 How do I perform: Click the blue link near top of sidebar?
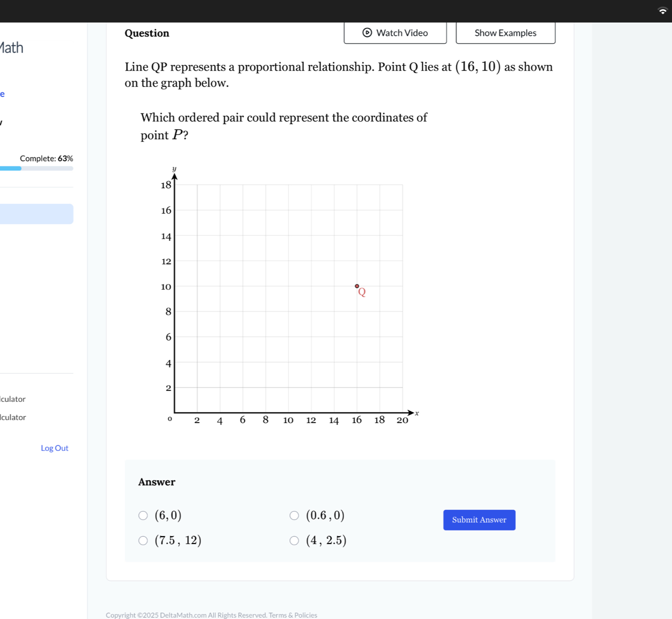[2, 93]
